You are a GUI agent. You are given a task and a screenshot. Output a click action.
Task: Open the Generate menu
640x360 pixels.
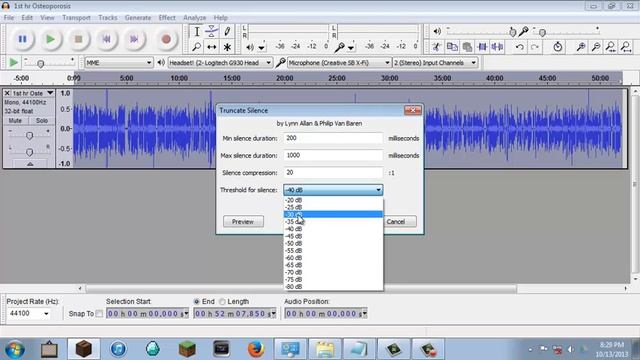click(x=138, y=18)
